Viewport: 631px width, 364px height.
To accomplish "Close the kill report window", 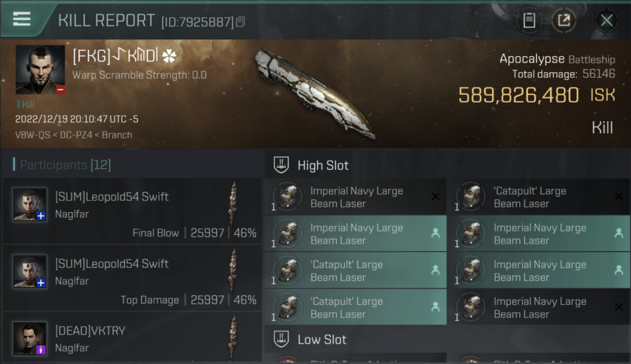I will (606, 20).
